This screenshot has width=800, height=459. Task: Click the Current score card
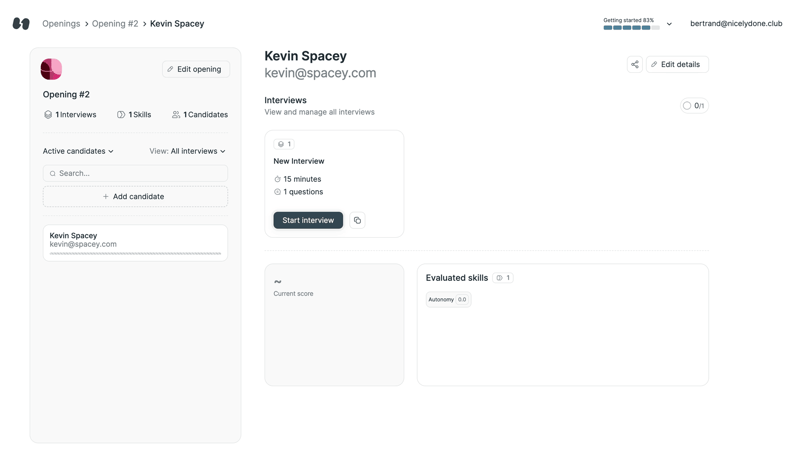[334, 324]
